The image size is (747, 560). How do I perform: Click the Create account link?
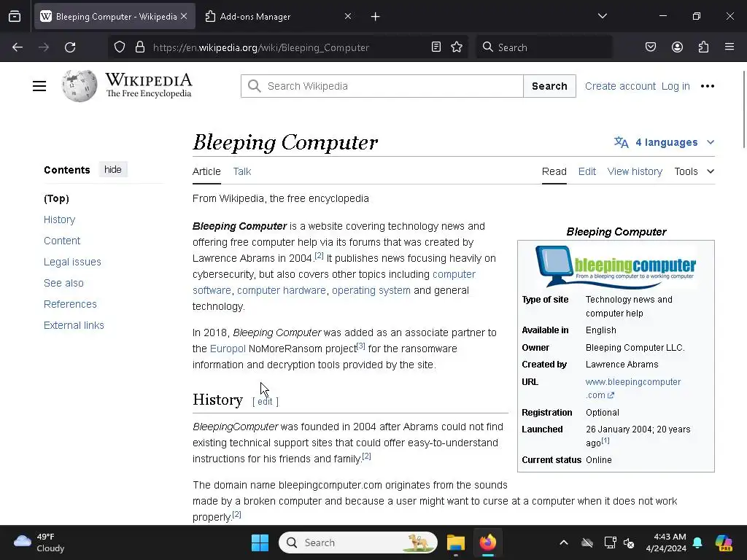pyautogui.click(x=620, y=86)
